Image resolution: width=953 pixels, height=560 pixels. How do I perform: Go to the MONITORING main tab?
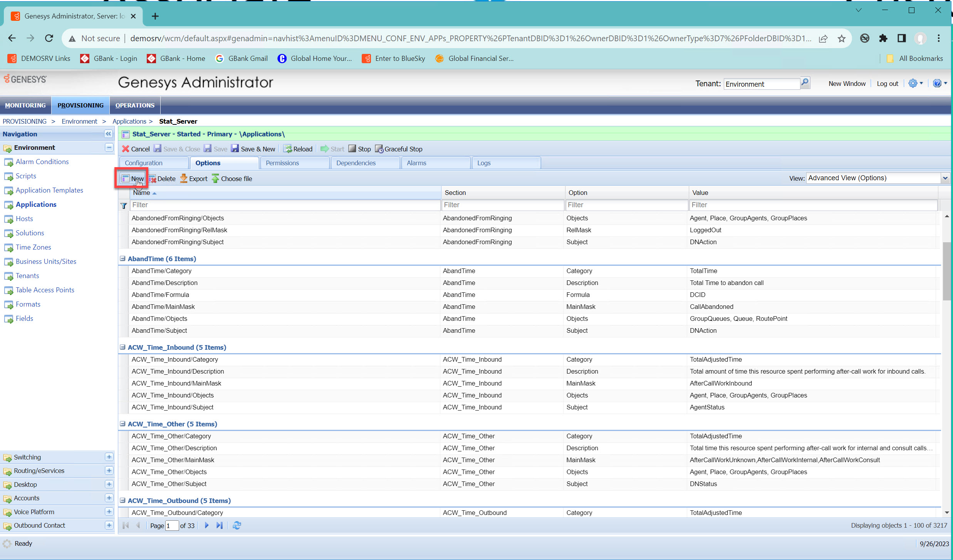click(x=25, y=105)
